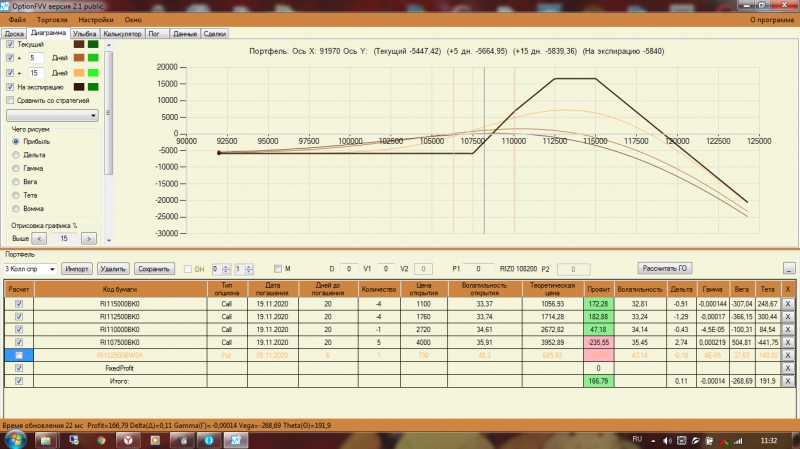This screenshot has width=800, height=449.
Task: Click the RU language indicator
Action: pos(637,439)
